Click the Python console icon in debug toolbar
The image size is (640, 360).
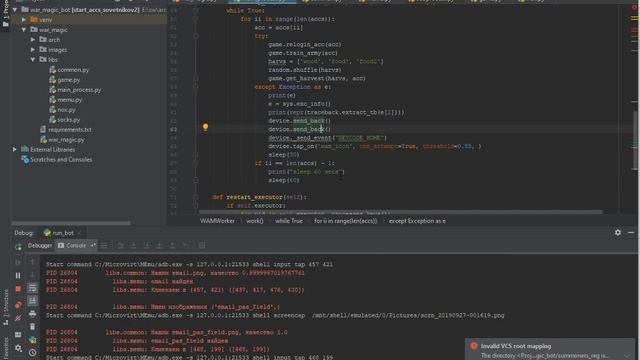pos(33,340)
